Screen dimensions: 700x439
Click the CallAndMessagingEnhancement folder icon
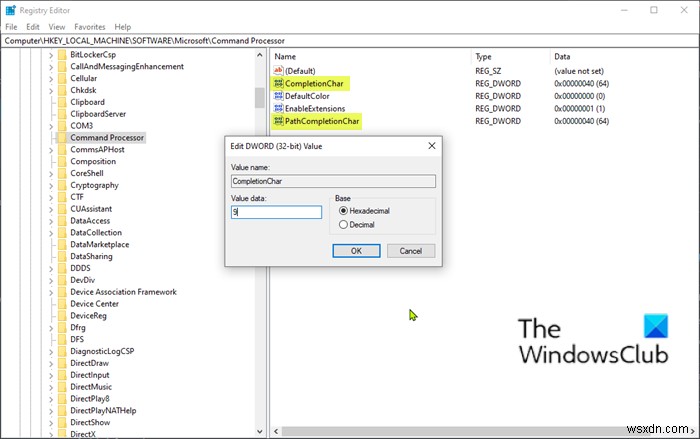coord(62,67)
